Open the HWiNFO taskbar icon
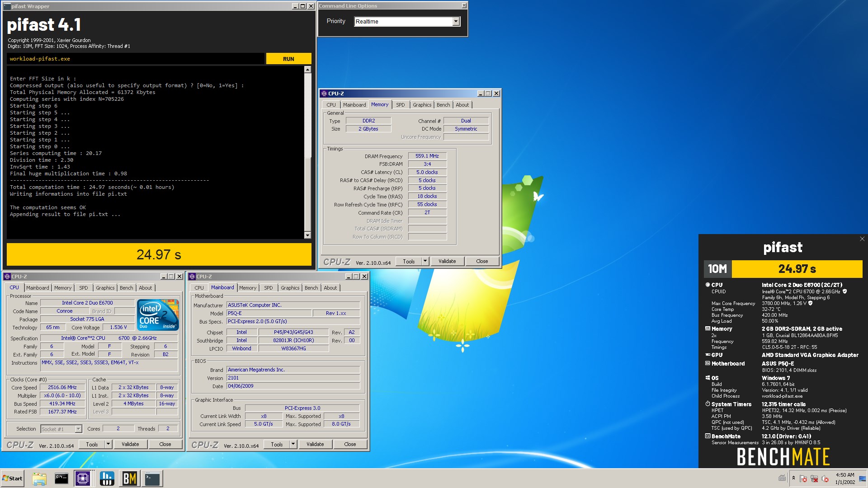Viewport: 868px width, 488px height. [x=107, y=479]
